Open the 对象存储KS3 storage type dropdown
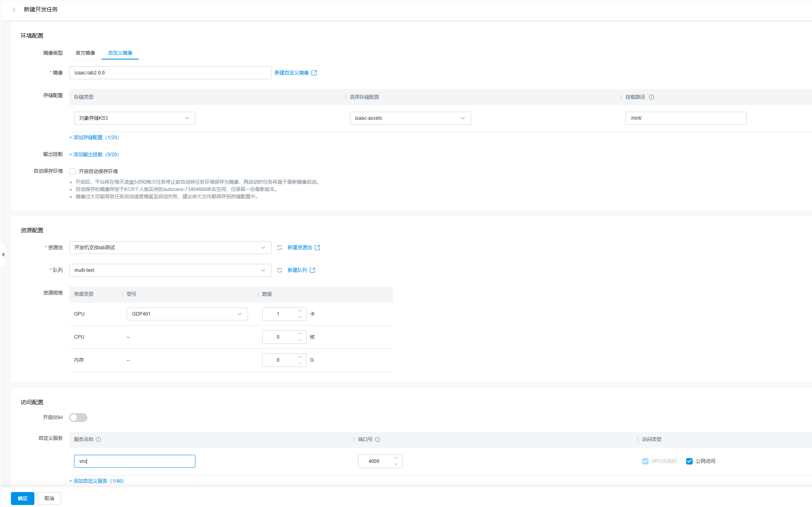The width and height of the screenshot is (812, 507). [134, 118]
